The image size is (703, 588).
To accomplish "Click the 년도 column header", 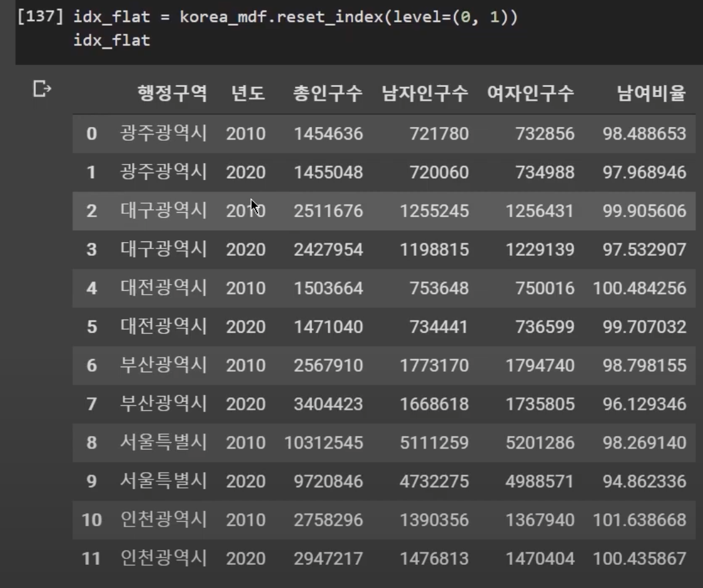I will click(x=248, y=93).
